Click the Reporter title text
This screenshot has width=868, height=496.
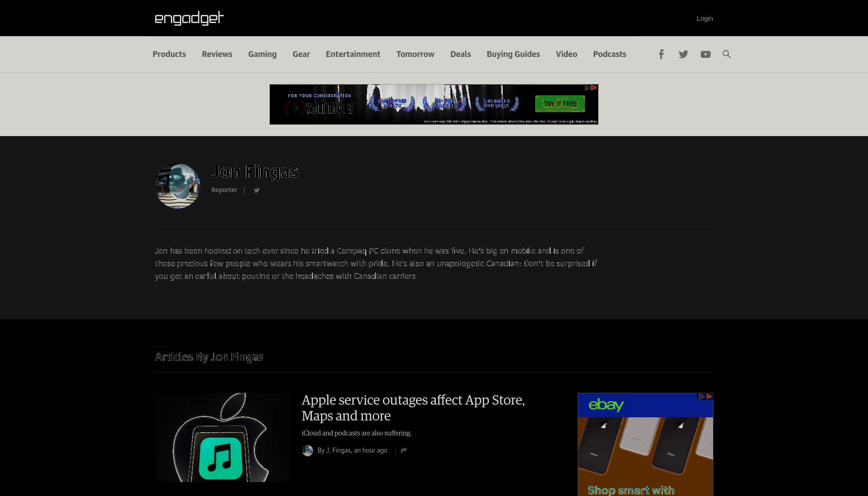point(224,190)
